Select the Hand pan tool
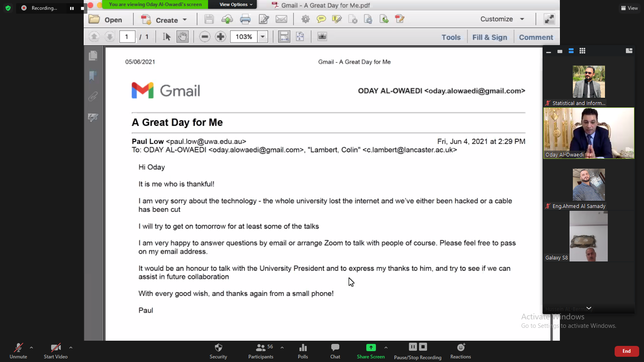Image resolution: width=644 pixels, height=362 pixels. (182, 37)
